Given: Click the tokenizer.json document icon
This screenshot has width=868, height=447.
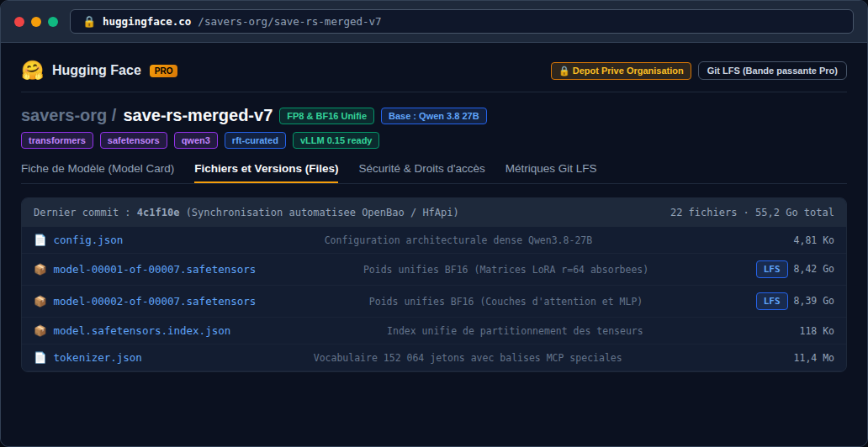Looking at the screenshot, I should pos(40,357).
